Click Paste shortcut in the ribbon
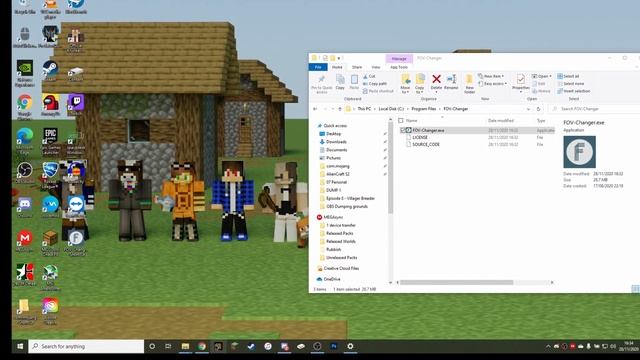Image resolution: width=640 pixels, height=360 pixels. point(378,91)
